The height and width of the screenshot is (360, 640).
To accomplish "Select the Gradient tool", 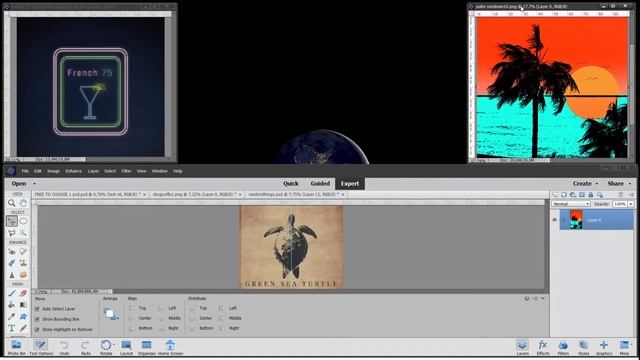I will [23, 304].
